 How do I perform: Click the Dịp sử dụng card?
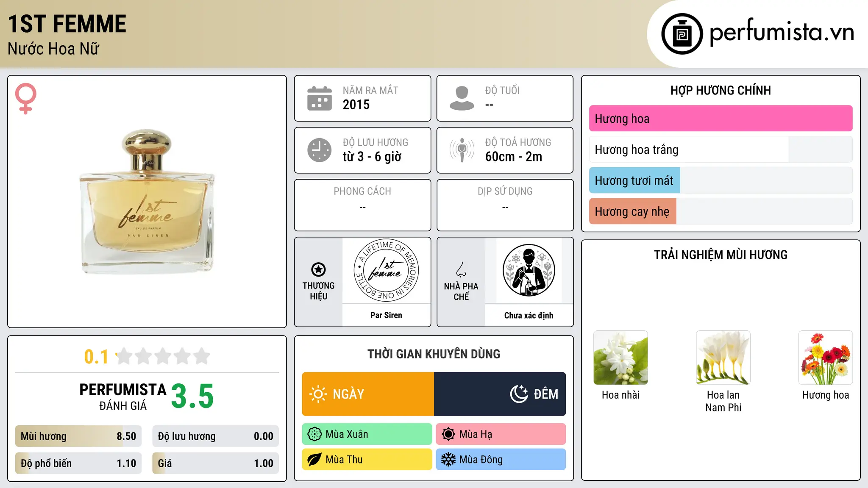pos(505,205)
